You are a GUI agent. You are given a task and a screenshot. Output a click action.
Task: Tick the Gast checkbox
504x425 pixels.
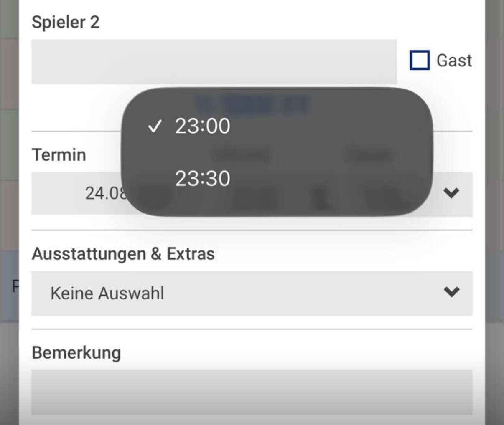pyautogui.click(x=420, y=60)
